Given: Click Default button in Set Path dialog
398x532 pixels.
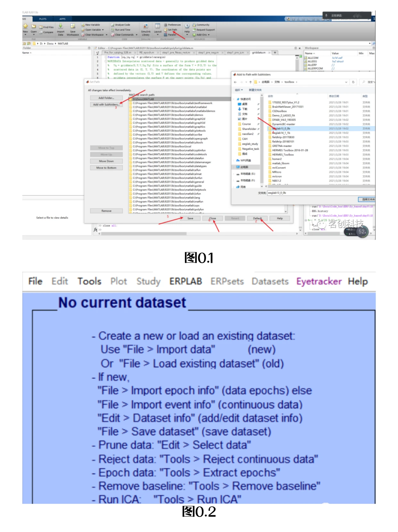Looking at the screenshot, I should coord(257,218).
